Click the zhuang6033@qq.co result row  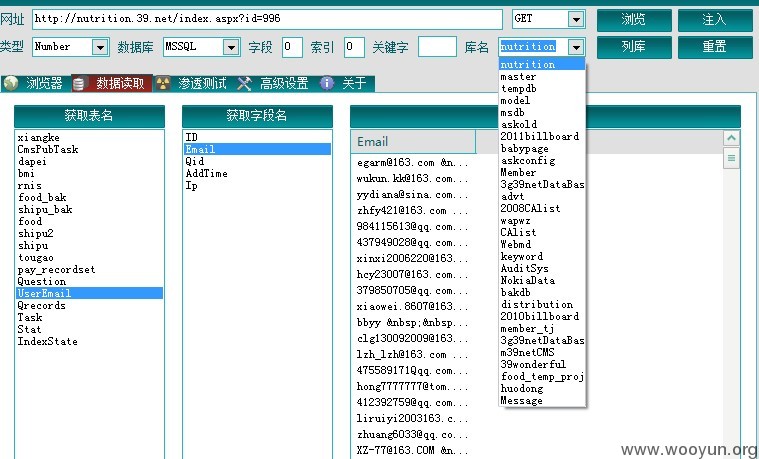[x=413, y=434]
